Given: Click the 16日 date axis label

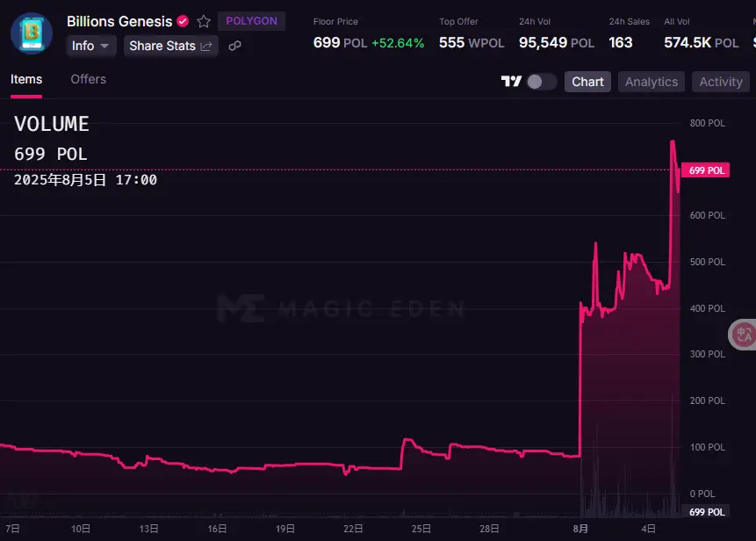Looking at the screenshot, I should pos(217,529).
